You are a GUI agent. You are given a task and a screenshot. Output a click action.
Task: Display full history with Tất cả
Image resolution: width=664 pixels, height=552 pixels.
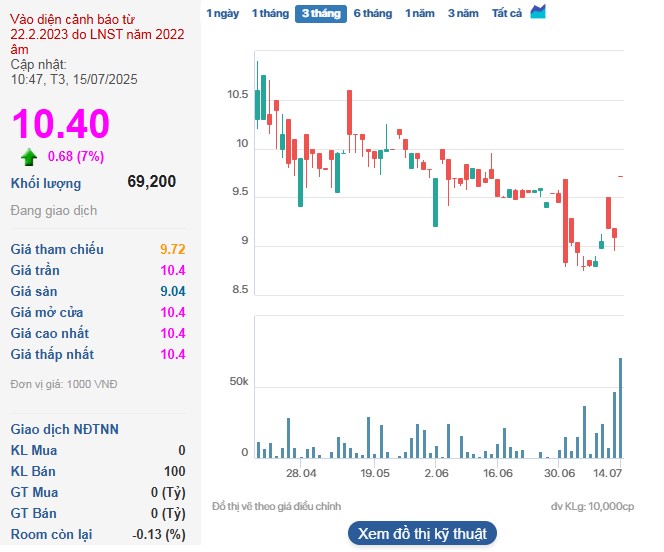coord(507,13)
